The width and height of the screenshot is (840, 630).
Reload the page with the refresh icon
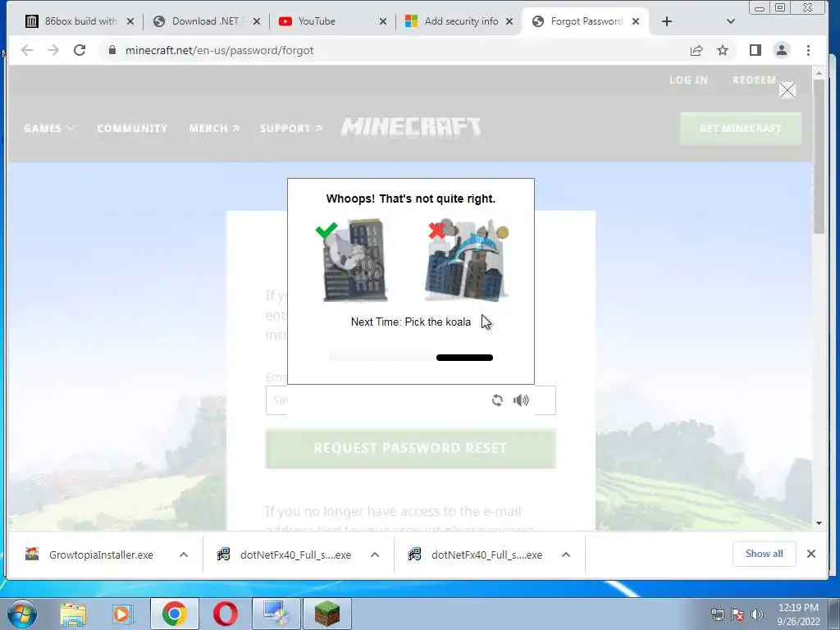tap(80, 50)
